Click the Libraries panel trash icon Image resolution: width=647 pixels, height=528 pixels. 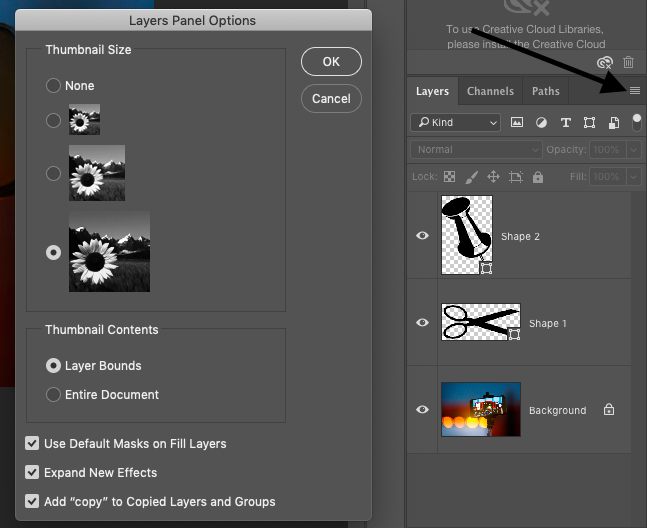tap(629, 62)
